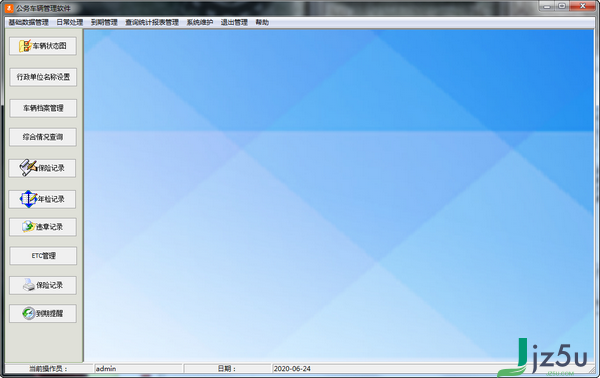The height and width of the screenshot is (378, 600).
Task: Open the 系统维护 menu
Action: 200,23
